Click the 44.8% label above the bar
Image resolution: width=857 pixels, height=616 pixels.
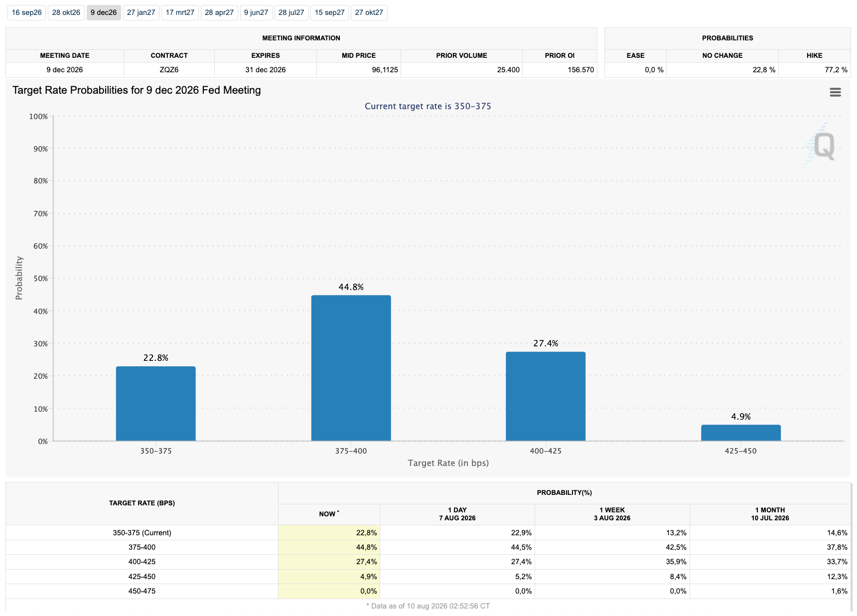pyautogui.click(x=351, y=287)
